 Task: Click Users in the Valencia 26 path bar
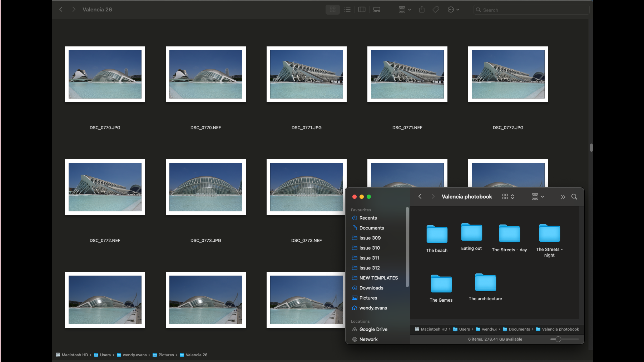click(102, 355)
